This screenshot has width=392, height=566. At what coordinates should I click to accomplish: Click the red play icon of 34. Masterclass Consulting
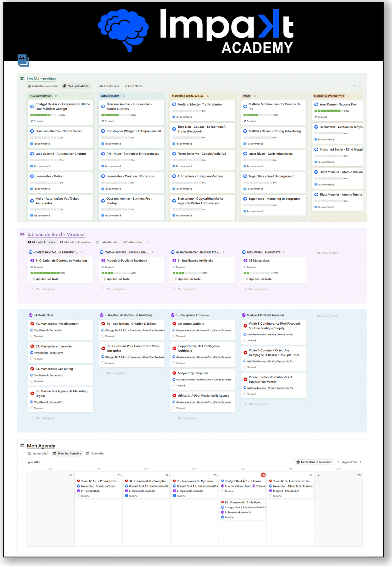tap(32, 369)
